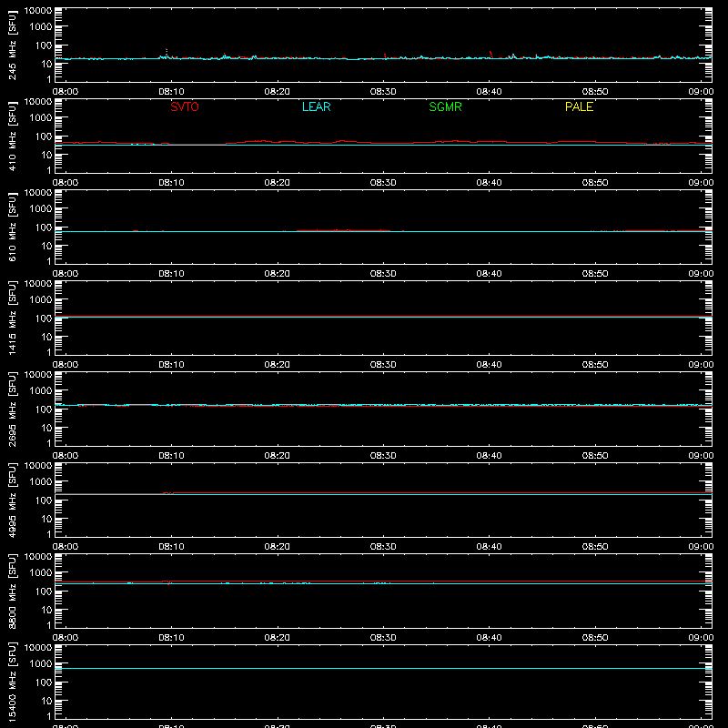Select the 610 MHz [SFU] axis title
The height and width of the screenshot is (728, 728).
click(12, 227)
